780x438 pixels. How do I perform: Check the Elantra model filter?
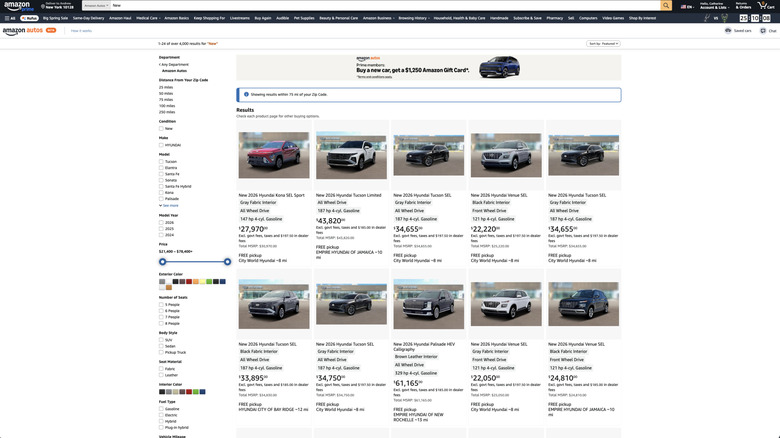pyautogui.click(x=161, y=168)
